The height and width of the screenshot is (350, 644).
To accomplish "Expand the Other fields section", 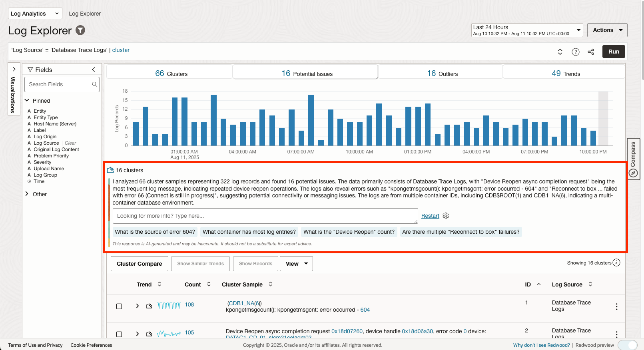I will (x=27, y=194).
